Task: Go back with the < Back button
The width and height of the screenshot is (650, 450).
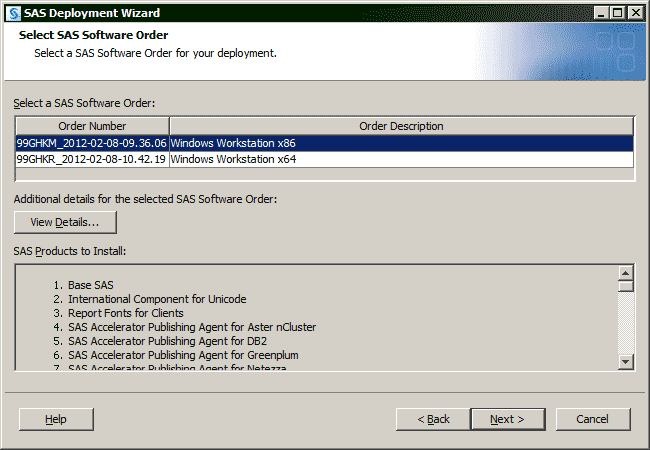Action: click(433, 419)
